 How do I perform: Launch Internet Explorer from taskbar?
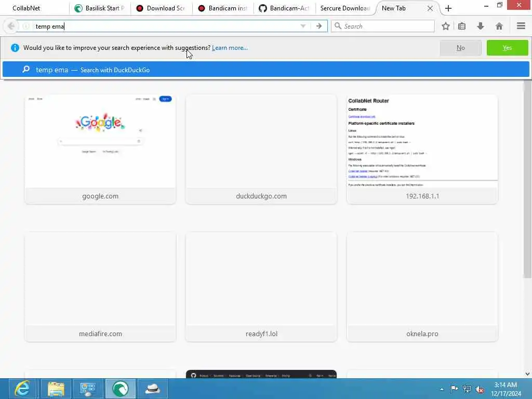click(22, 389)
